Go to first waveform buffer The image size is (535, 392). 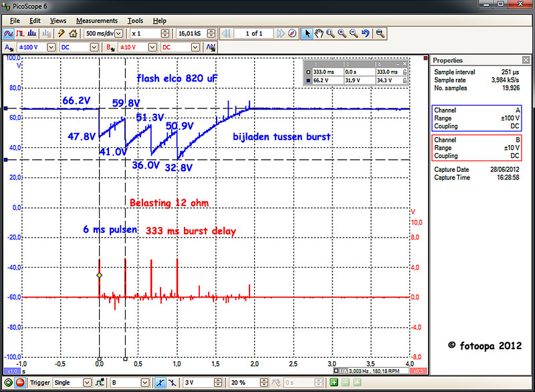pyautogui.click(x=226, y=33)
